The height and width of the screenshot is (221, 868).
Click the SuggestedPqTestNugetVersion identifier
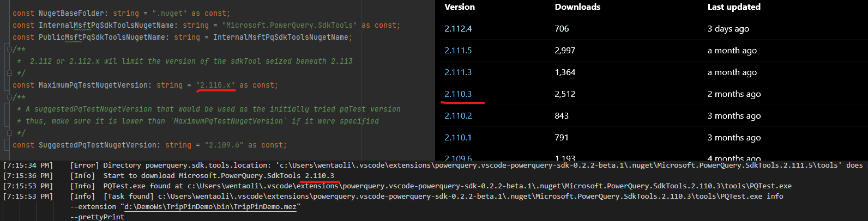coord(98,145)
